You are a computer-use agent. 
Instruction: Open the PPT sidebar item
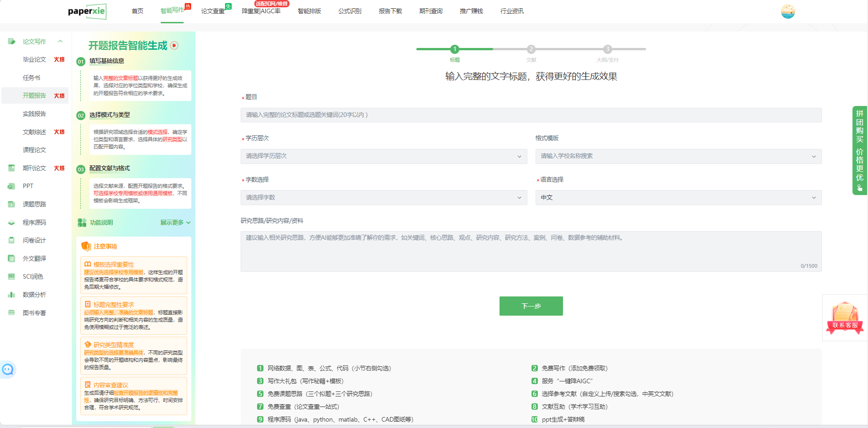[x=28, y=186]
